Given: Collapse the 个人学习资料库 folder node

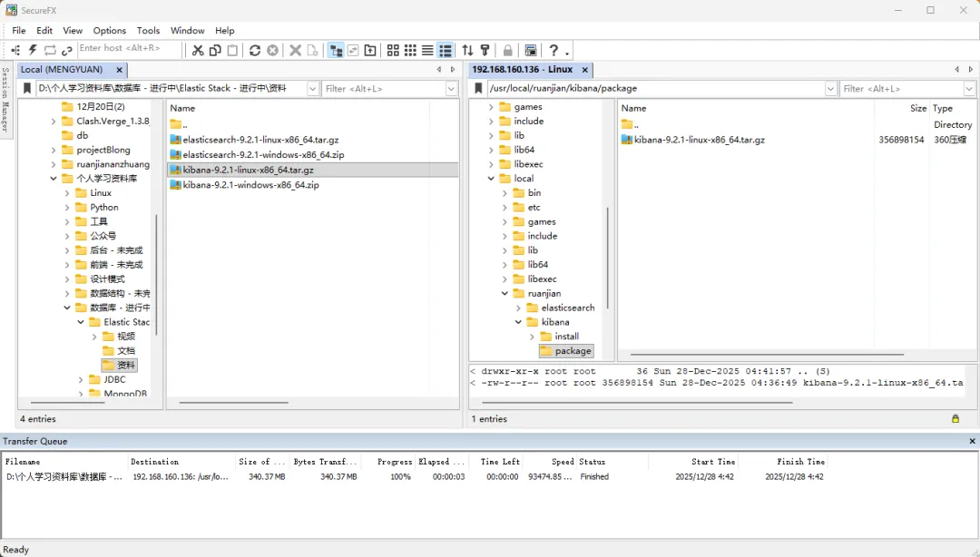Looking at the screenshot, I should click(54, 179).
